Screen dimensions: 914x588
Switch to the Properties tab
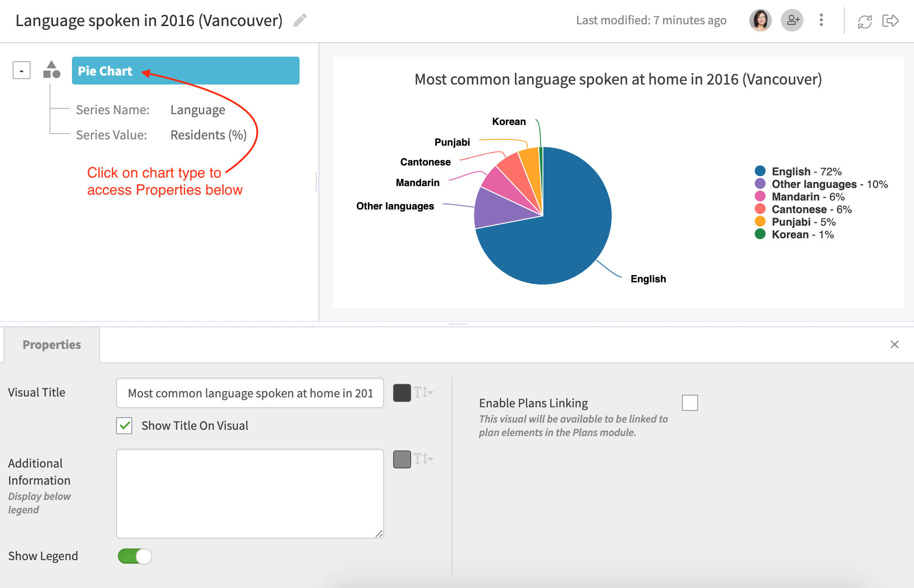click(51, 344)
